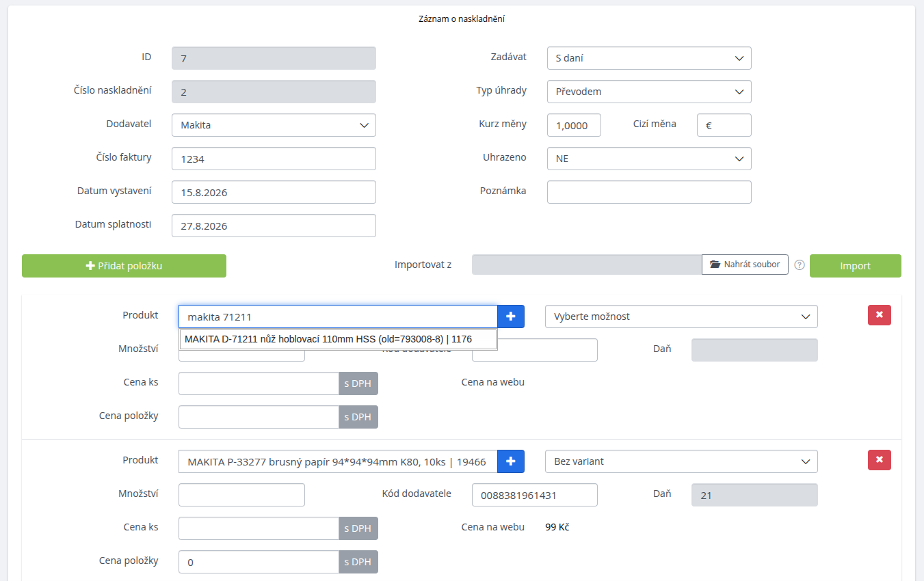
Task: Click the empty Daň field of first item
Action: [x=754, y=350]
